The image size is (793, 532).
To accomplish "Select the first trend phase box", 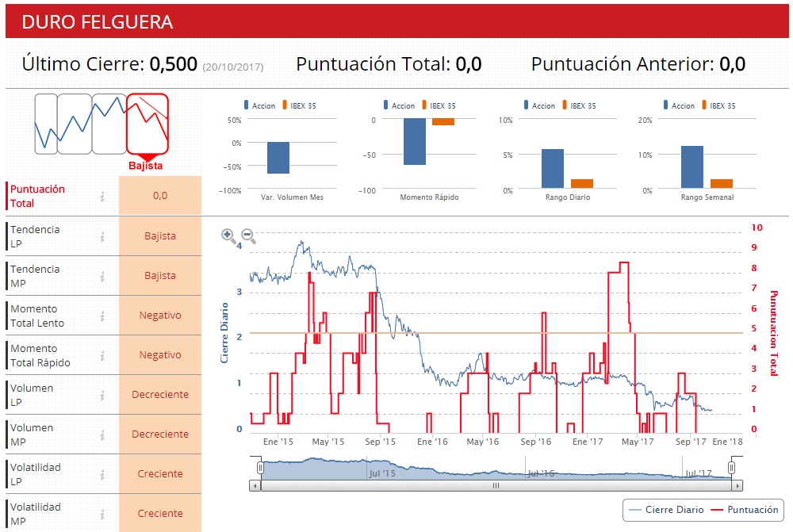I will (46, 124).
